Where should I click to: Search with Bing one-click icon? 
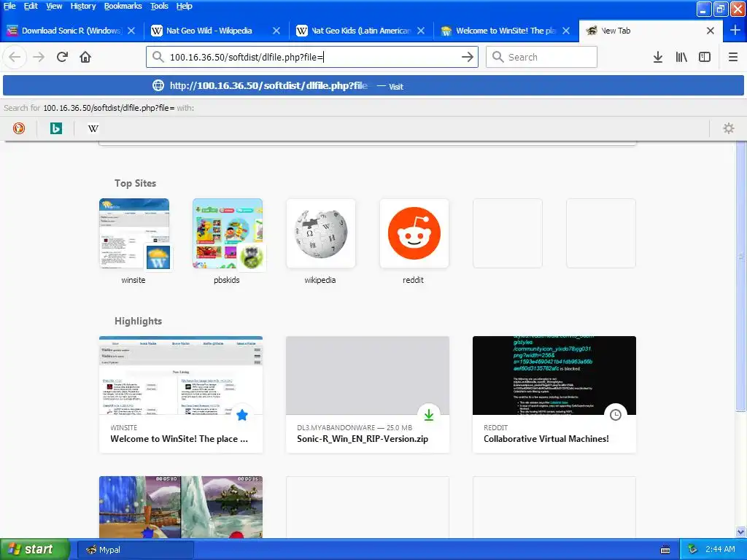(55, 128)
